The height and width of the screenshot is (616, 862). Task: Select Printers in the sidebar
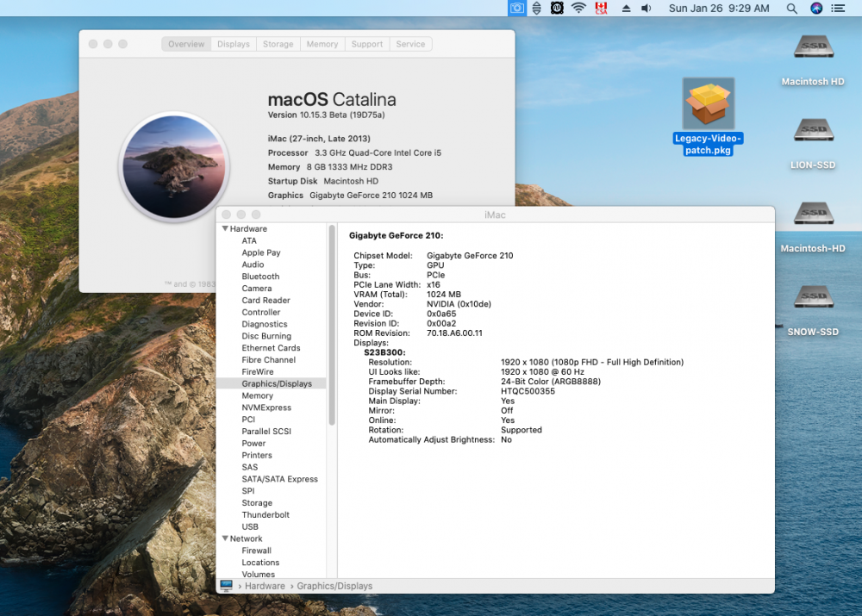[x=257, y=455]
